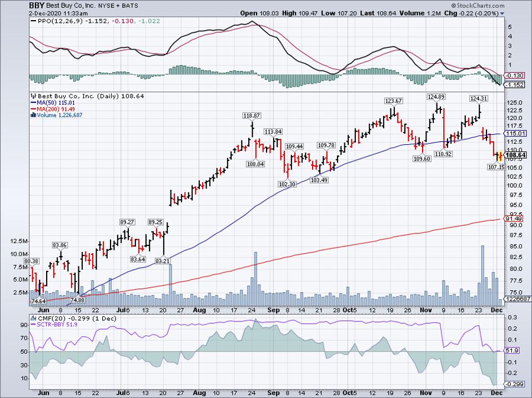Click the 118.87 price high label
Viewport: 532px width, 398px height.
(252, 115)
